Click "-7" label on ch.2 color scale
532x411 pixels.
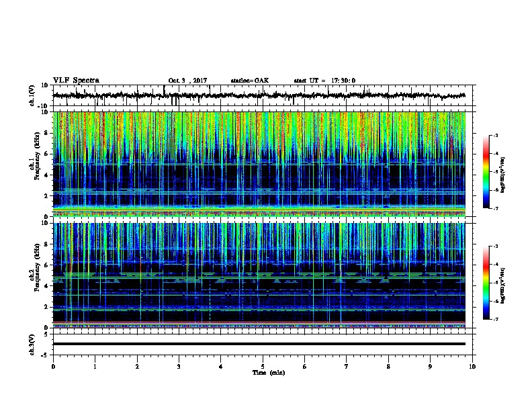pos(495,319)
